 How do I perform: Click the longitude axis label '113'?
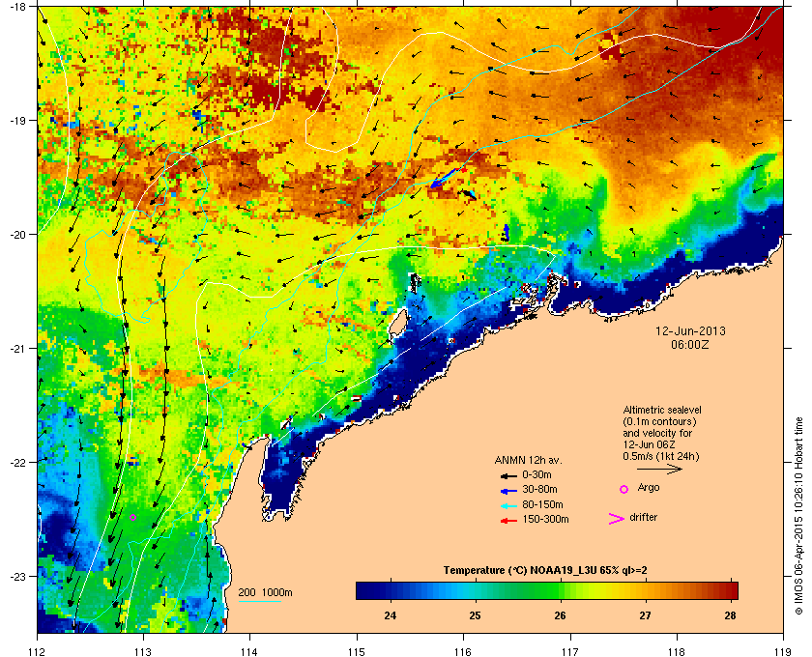click(x=143, y=652)
